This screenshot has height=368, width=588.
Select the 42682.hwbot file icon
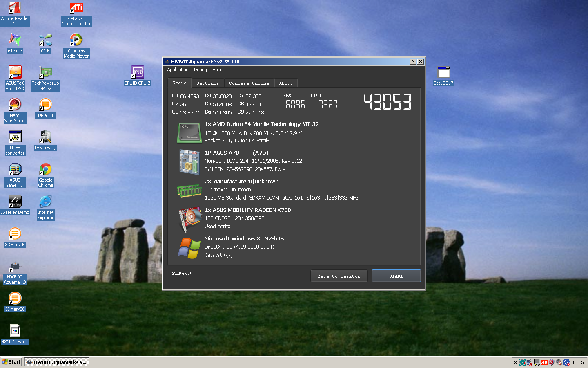[15, 334]
